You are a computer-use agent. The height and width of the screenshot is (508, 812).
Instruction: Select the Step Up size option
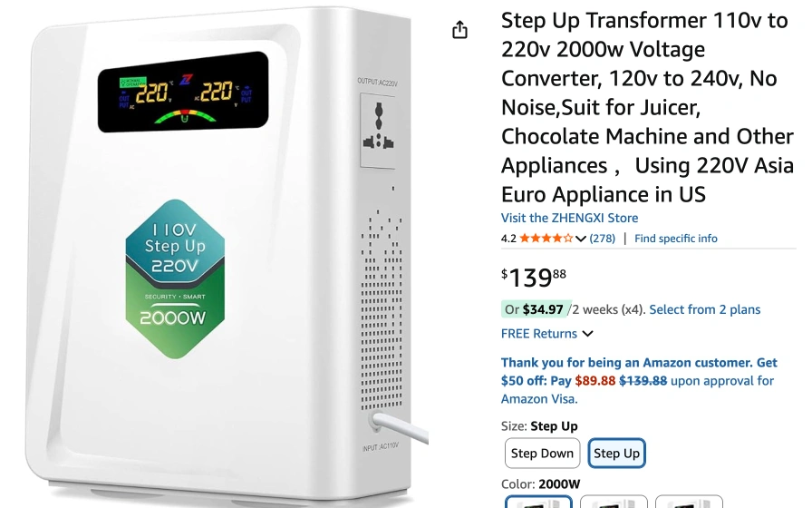616,453
